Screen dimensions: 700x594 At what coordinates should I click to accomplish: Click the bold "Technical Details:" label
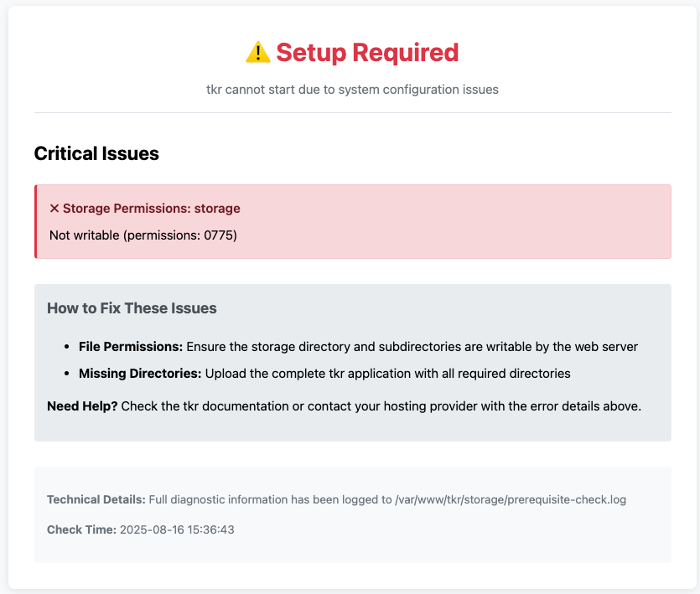click(96, 499)
